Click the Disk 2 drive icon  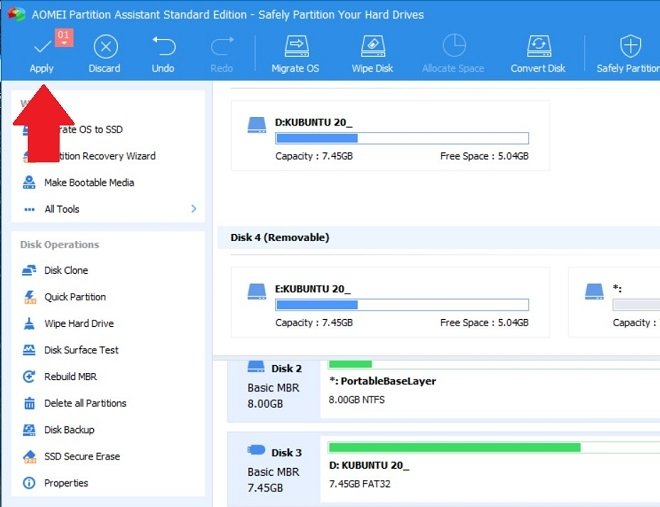256,366
